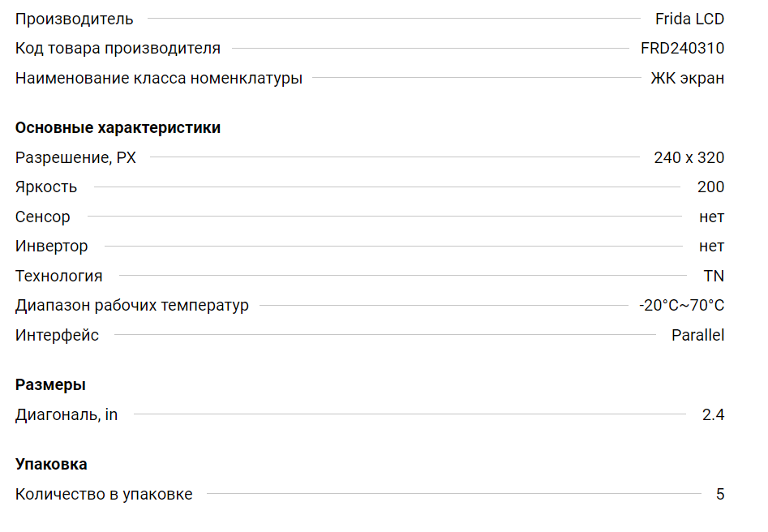Select the 'ЖК экран' class value
Viewport: 768px width, 532px height.
coord(687,78)
